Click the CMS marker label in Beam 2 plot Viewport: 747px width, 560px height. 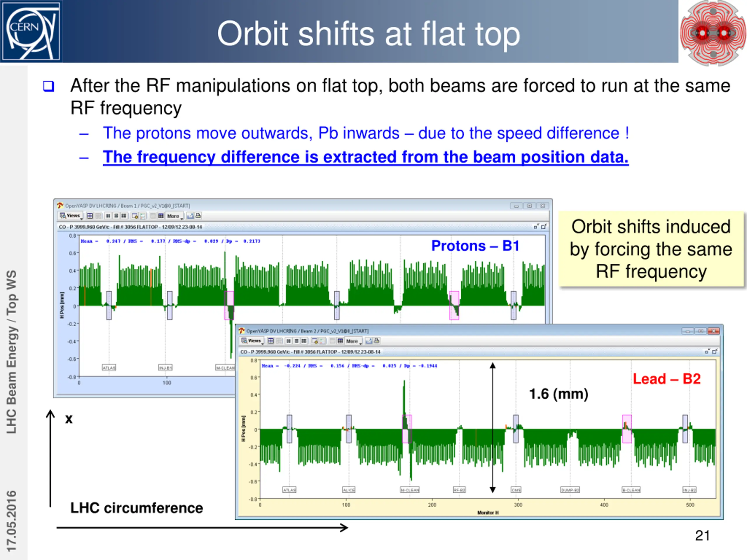click(516, 490)
